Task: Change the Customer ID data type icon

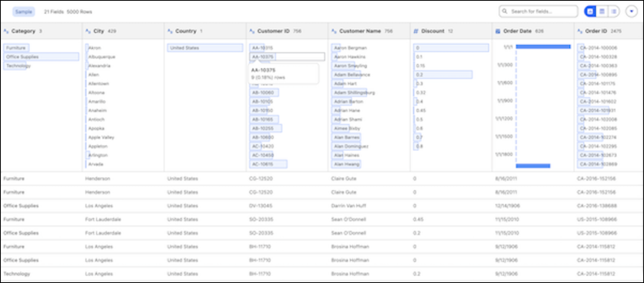Action: [x=252, y=31]
